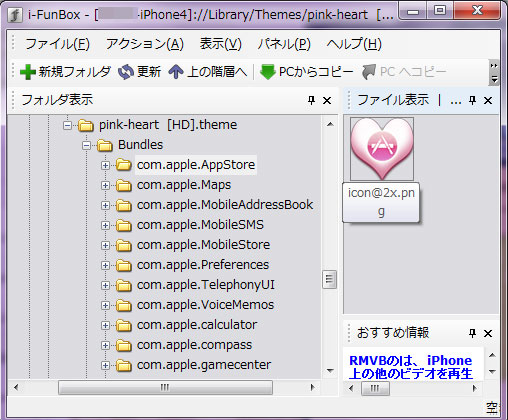Click the com.apple.MobileSMS folder icon
This screenshot has width=508, height=420.
(x=124, y=225)
